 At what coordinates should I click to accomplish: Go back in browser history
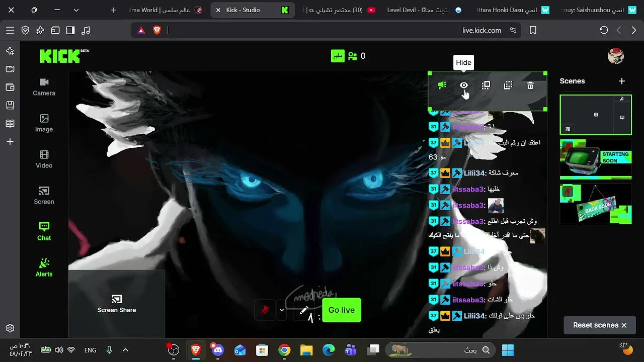pos(634,30)
